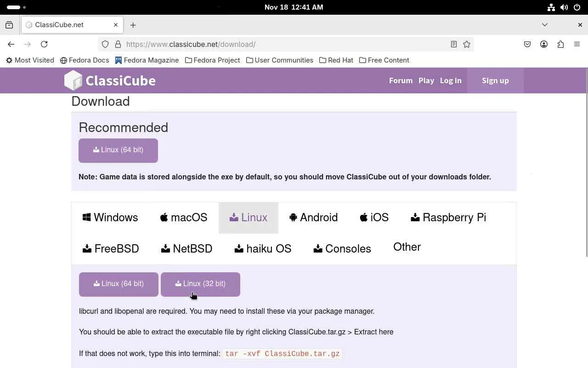Open Fedora Magazine bookmark

147,60
